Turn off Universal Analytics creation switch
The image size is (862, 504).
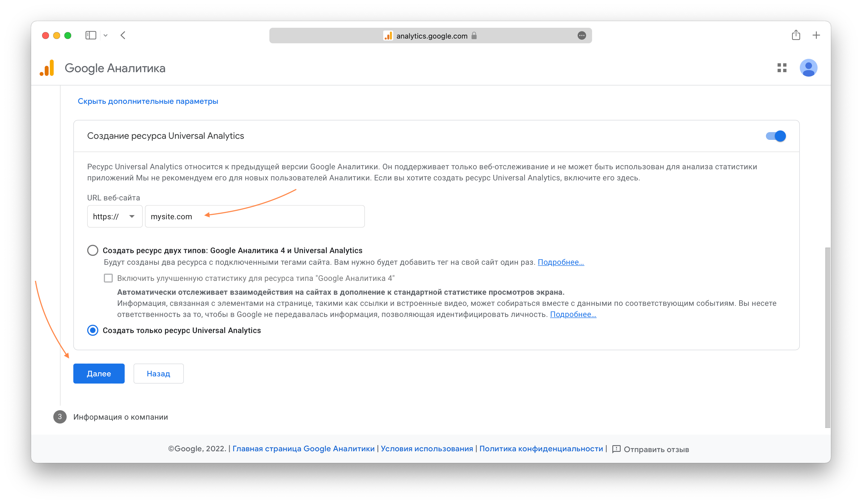tap(775, 136)
